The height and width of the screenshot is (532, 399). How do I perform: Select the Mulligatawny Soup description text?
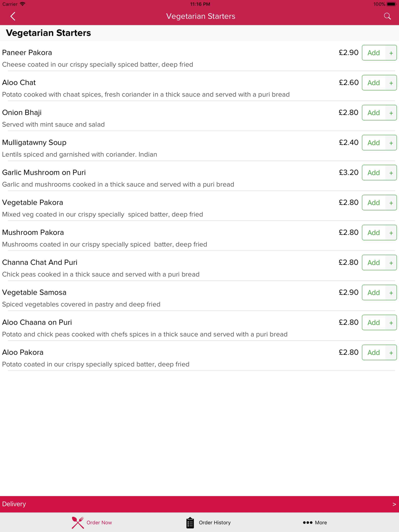[x=80, y=154]
